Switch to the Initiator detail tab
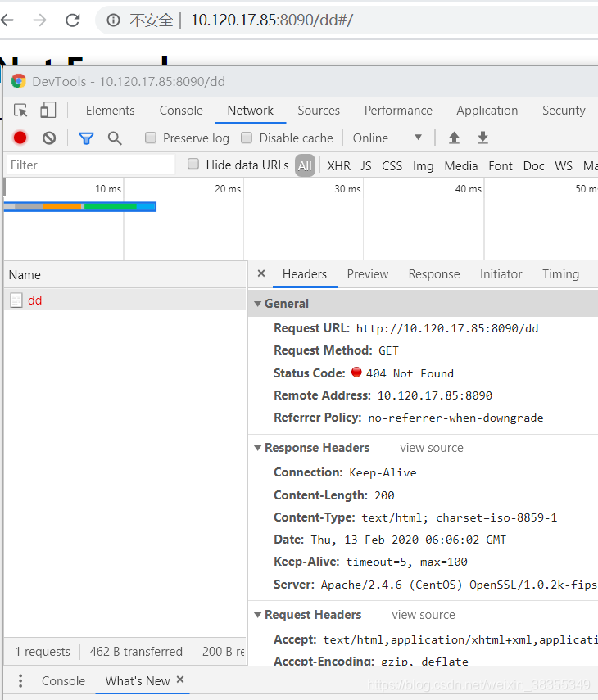 coord(501,274)
